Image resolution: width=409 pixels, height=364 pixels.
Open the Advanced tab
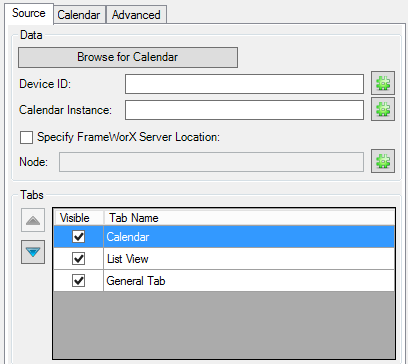pyautogui.click(x=136, y=15)
